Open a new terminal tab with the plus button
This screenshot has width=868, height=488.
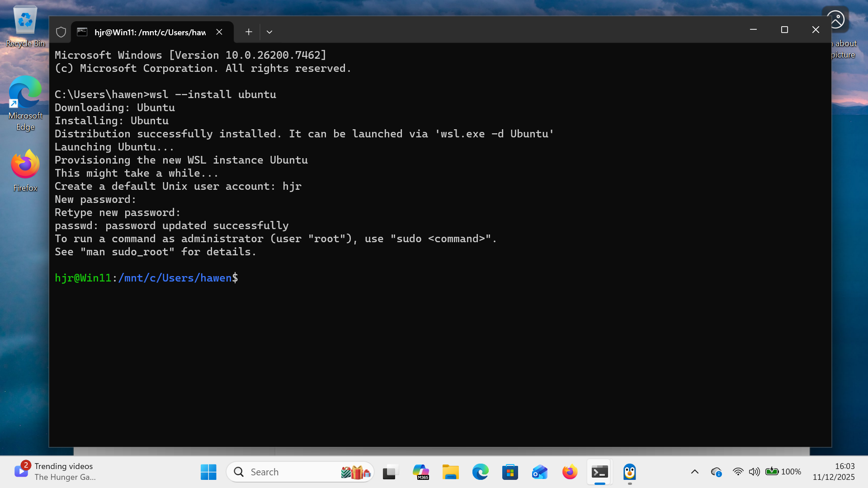248,32
